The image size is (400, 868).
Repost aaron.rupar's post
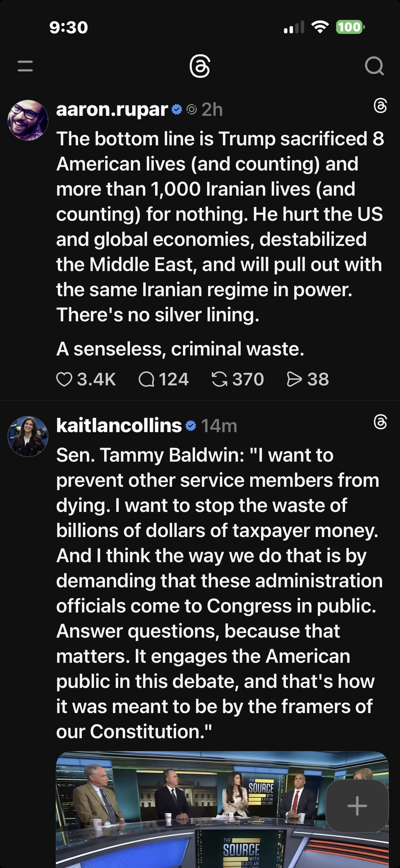220,380
